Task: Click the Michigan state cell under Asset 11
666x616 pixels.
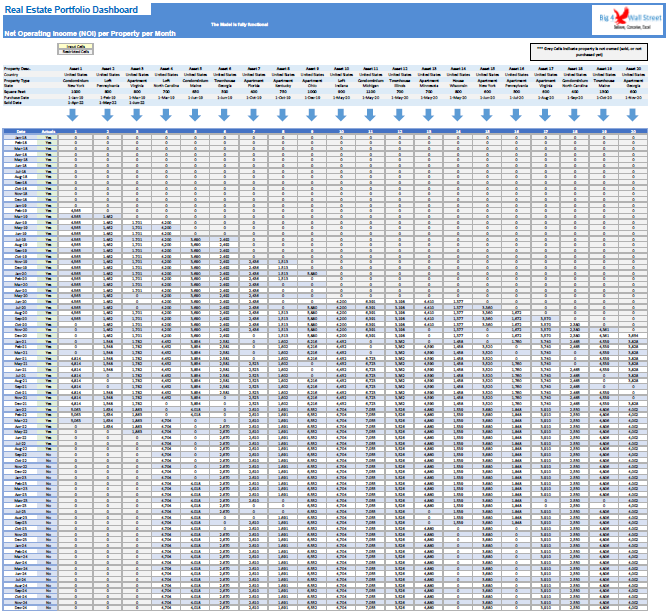Action: click(x=370, y=85)
